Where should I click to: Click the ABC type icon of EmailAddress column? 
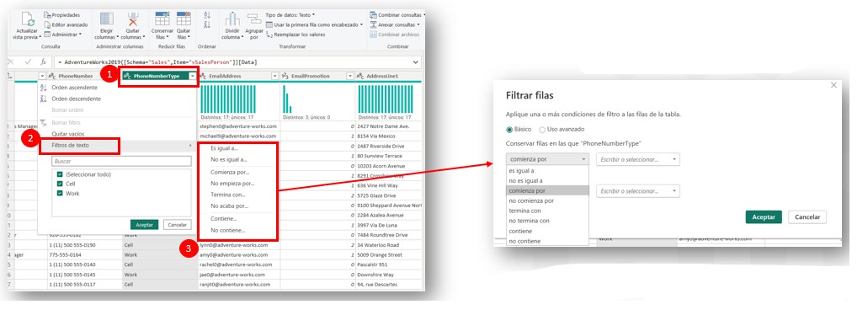203,76
